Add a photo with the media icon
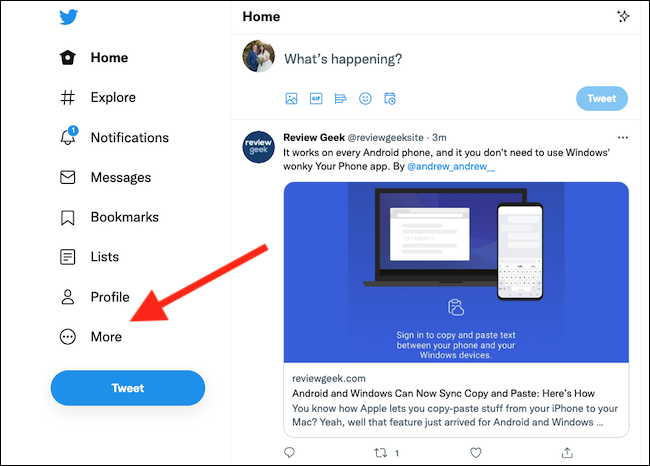The height and width of the screenshot is (466, 650). click(x=291, y=99)
